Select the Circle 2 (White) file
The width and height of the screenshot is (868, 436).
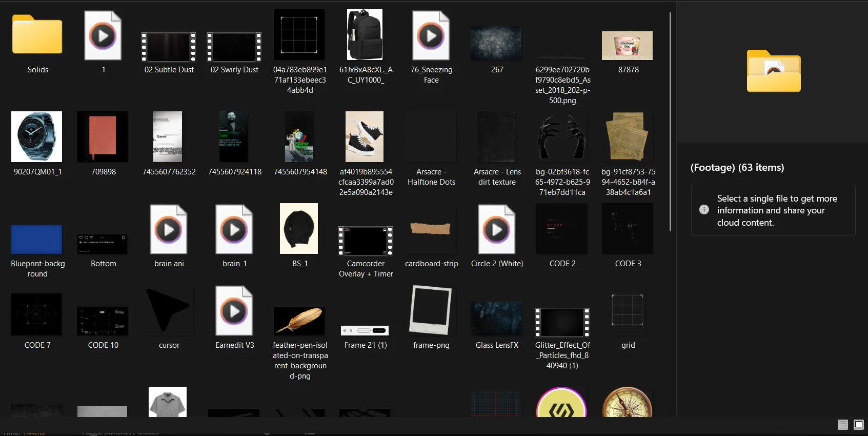[x=497, y=229]
